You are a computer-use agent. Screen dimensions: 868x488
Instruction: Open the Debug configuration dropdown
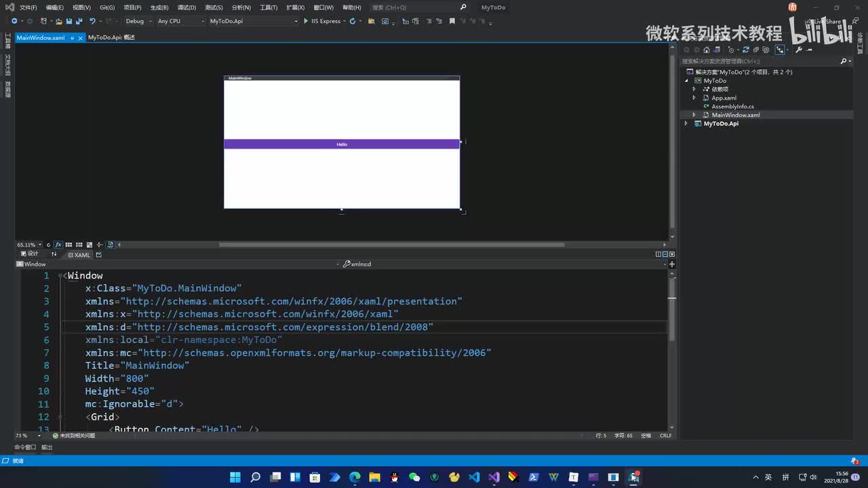tap(138, 21)
